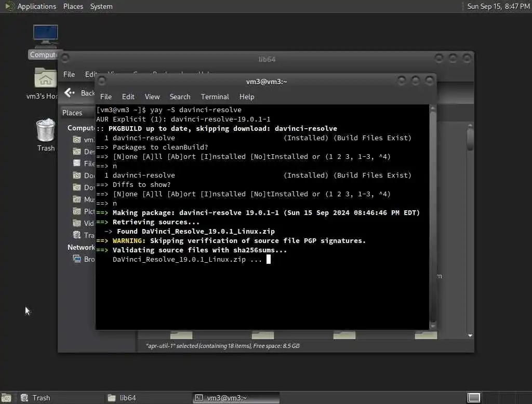Click the Show Desktop icon in bottom panel

[x=6, y=398]
